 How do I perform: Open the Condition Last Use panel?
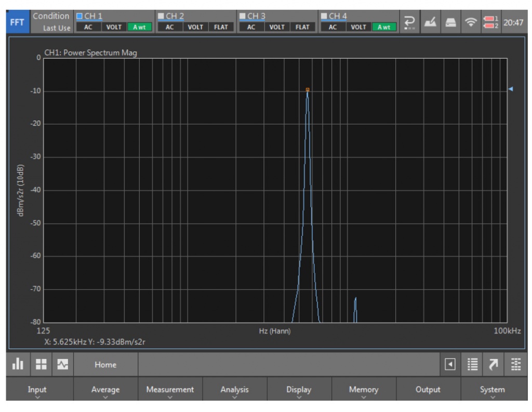[51, 22]
